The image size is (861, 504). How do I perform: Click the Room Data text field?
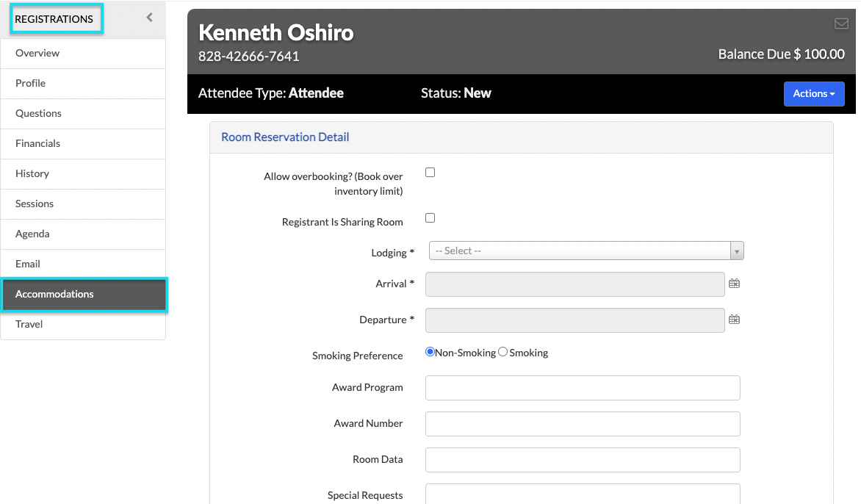[583, 460]
